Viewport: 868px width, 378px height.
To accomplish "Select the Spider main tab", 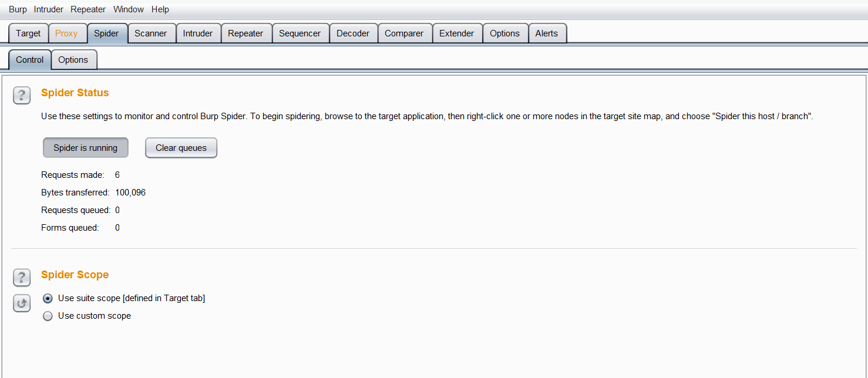I will [106, 33].
